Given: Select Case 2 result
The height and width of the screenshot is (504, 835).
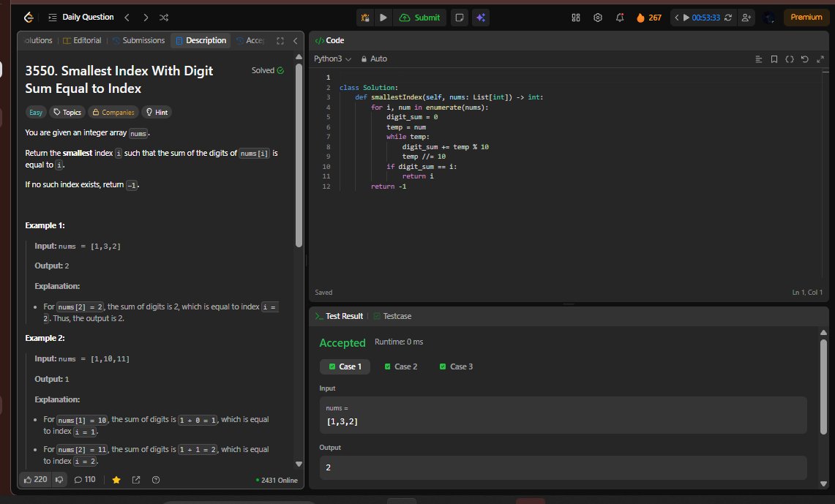Looking at the screenshot, I should [401, 366].
